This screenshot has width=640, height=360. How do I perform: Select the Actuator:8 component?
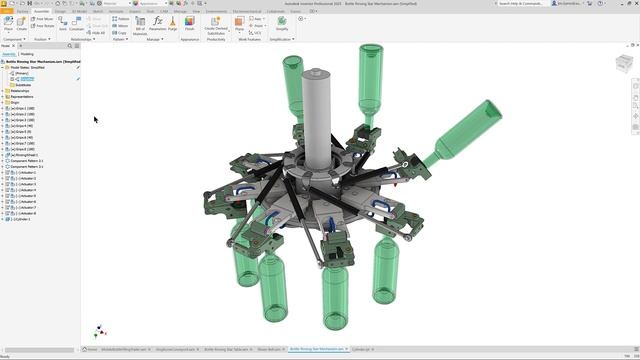tap(25, 213)
